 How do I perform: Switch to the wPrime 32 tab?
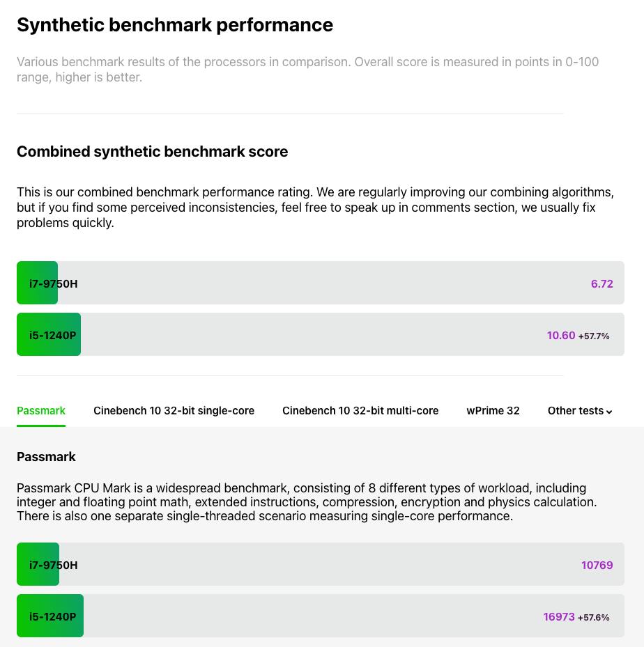[493, 410]
